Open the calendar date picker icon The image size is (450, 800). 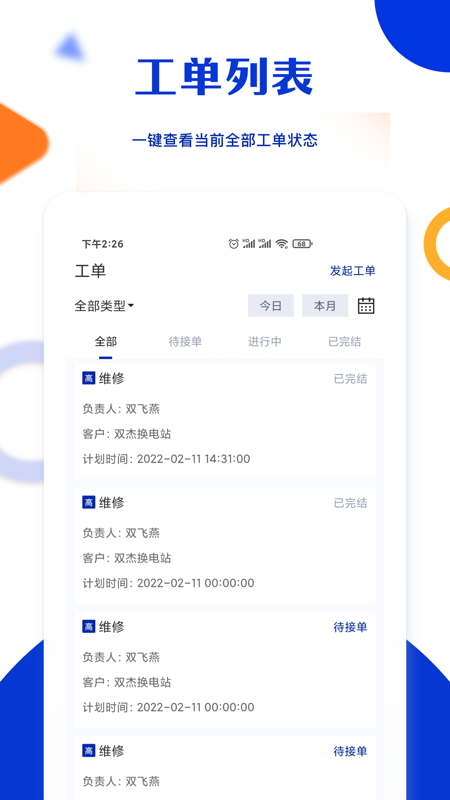point(366,305)
